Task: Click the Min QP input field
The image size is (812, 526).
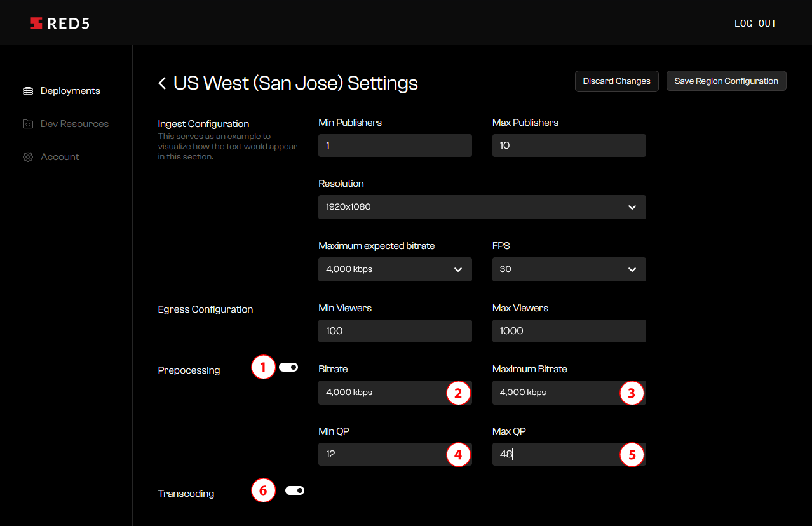Action: tap(395, 454)
